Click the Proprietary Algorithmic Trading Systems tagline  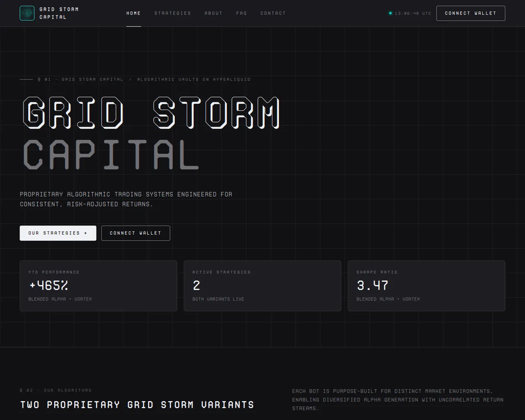click(126, 199)
